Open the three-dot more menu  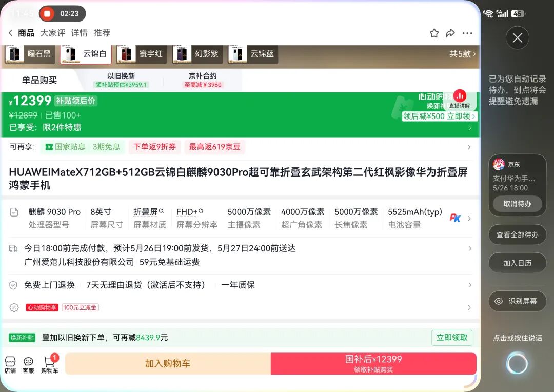point(467,33)
